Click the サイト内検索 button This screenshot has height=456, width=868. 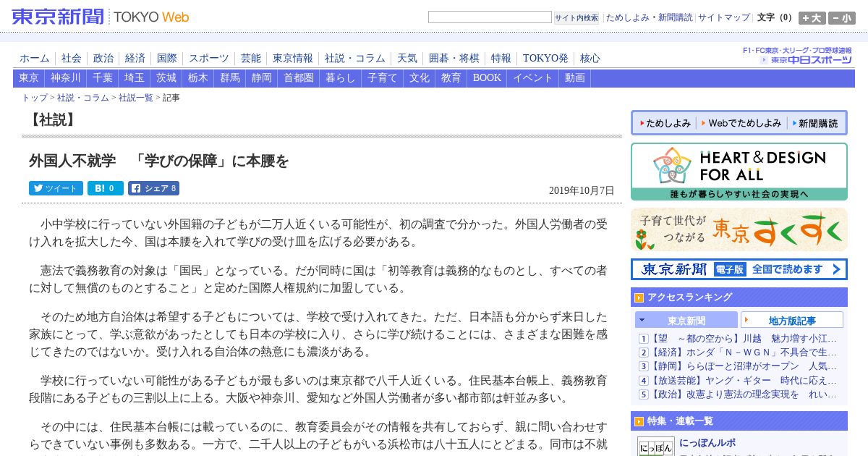pos(576,18)
